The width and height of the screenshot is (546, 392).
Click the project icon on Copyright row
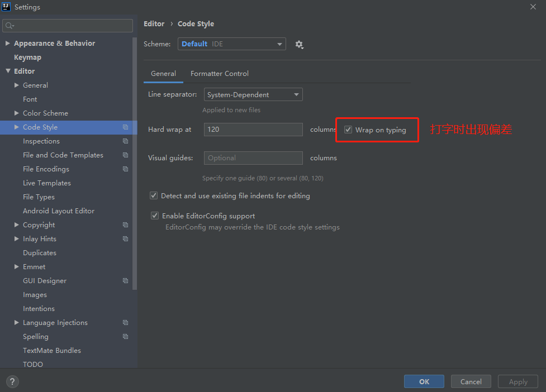point(125,225)
